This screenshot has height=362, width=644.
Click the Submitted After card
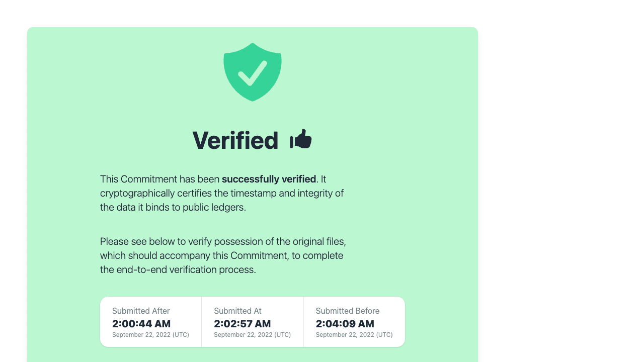tap(151, 322)
